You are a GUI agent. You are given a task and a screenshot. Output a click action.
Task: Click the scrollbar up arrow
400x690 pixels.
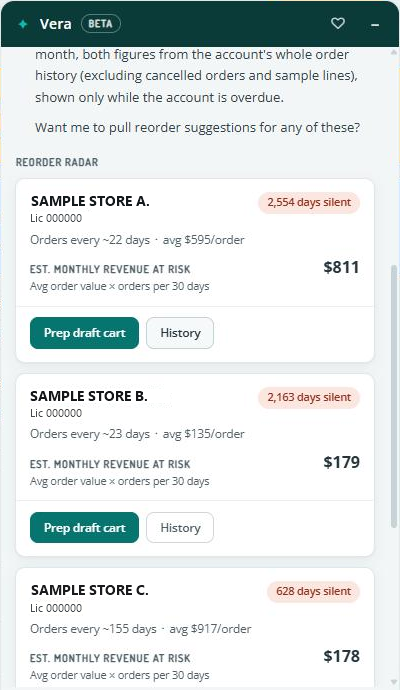pyautogui.click(x=394, y=52)
